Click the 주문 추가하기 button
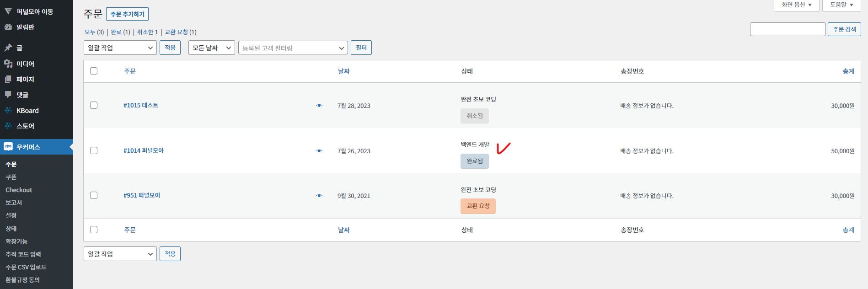 [x=127, y=14]
